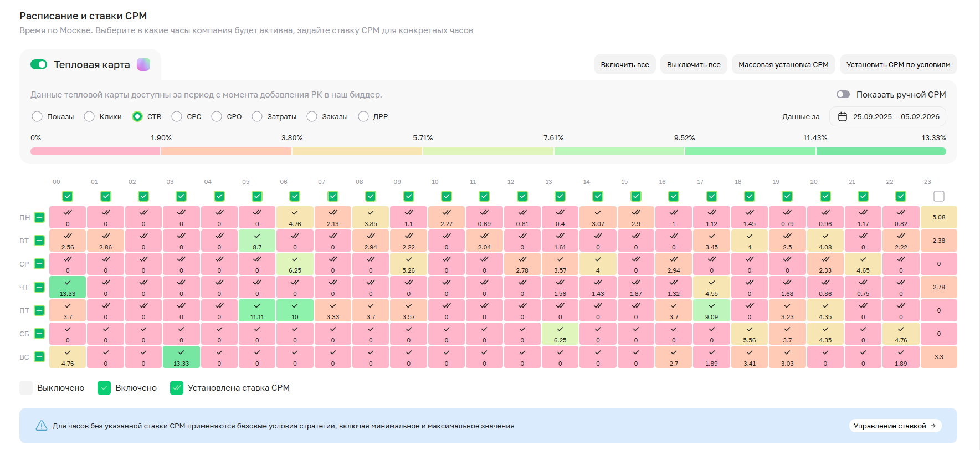Check the hour 23 column checkbox

click(938, 196)
